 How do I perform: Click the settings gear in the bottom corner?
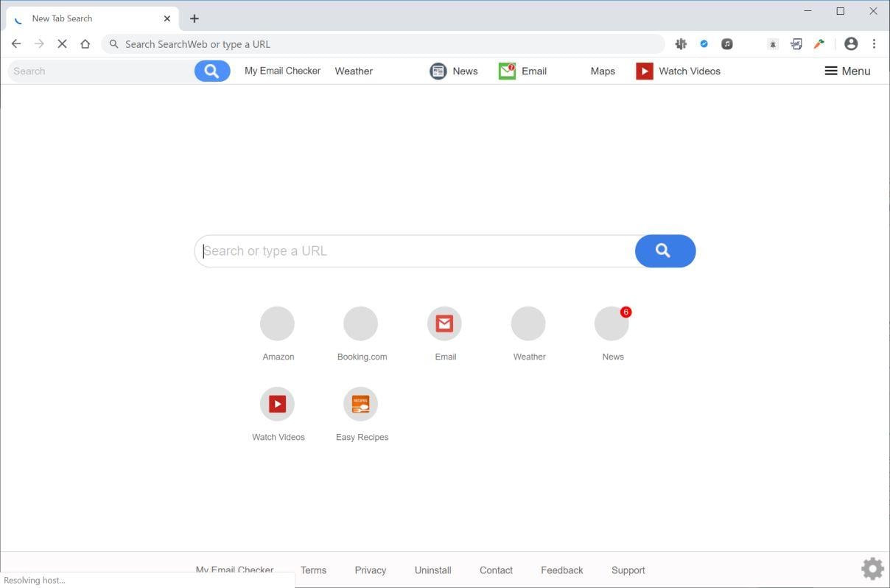click(x=872, y=568)
